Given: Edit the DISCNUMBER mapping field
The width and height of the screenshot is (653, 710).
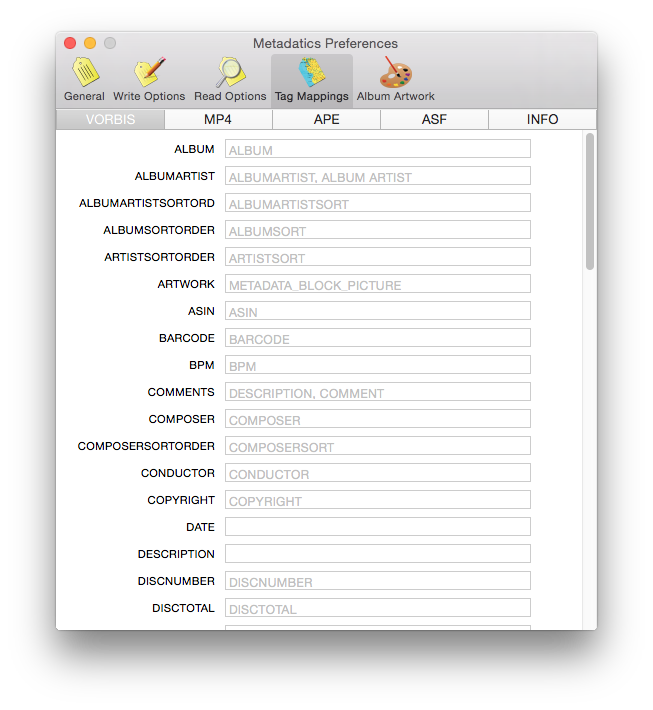Looking at the screenshot, I should 378,580.
